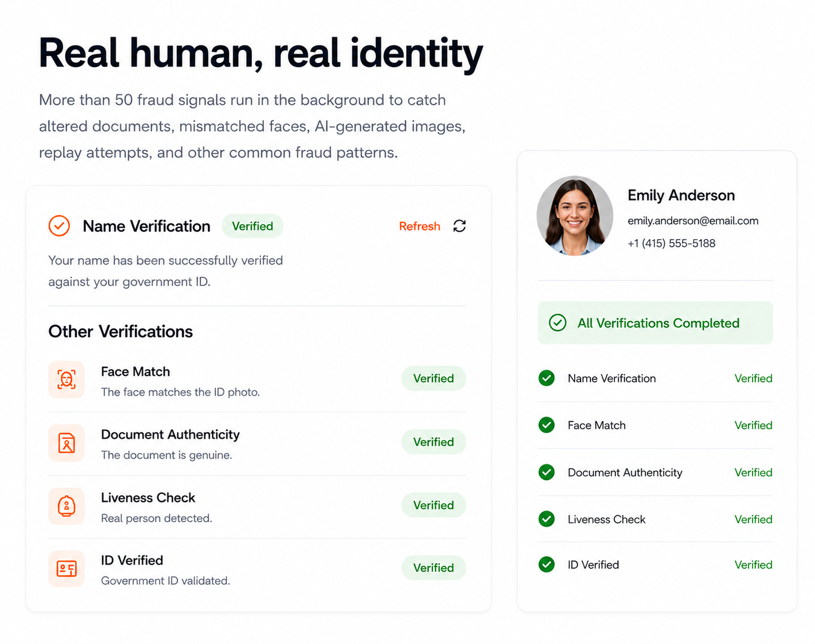Click the Document Authenticity Verified badge
Screen dimensions: 815x644
coord(434,442)
